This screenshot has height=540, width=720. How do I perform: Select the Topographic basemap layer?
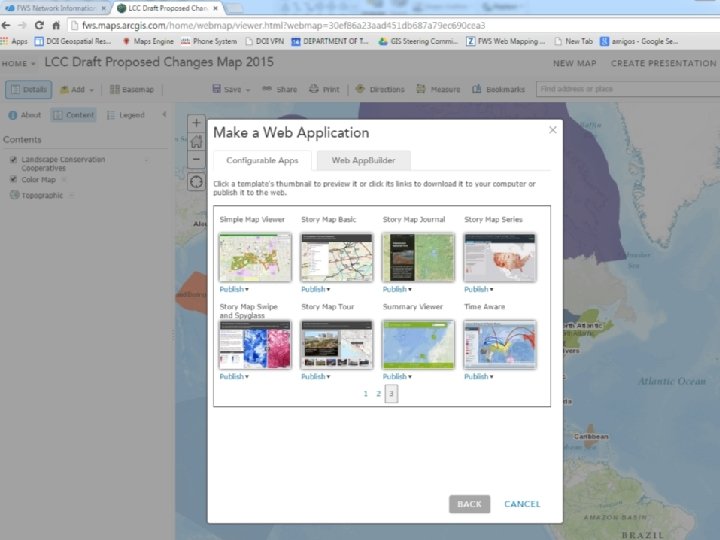click(42, 196)
